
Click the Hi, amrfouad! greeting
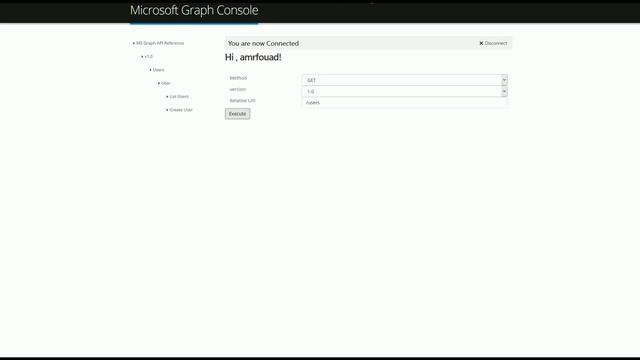(x=253, y=57)
